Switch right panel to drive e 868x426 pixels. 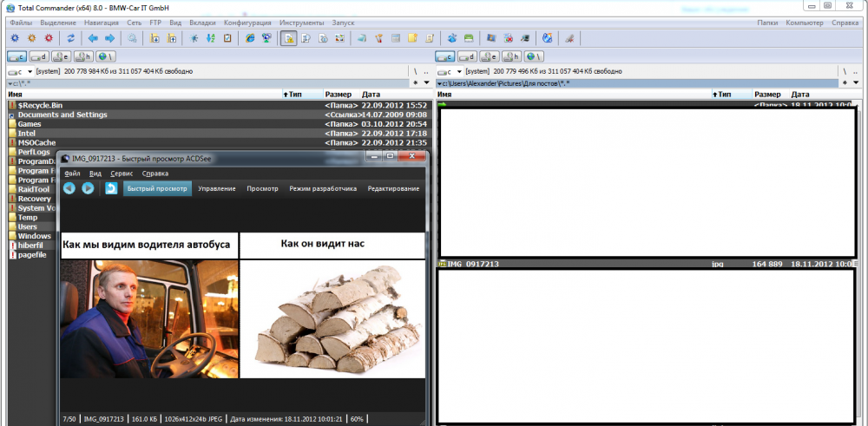tap(490, 56)
